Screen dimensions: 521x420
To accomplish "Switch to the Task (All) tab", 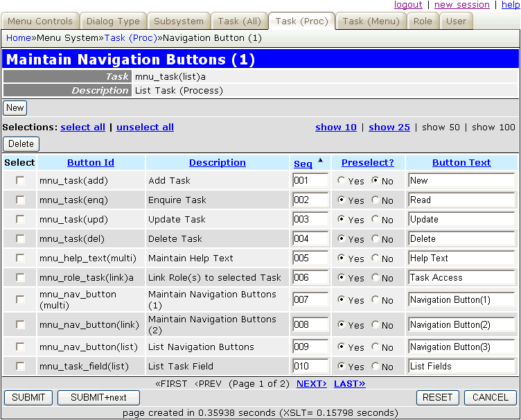I will coord(240,21).
